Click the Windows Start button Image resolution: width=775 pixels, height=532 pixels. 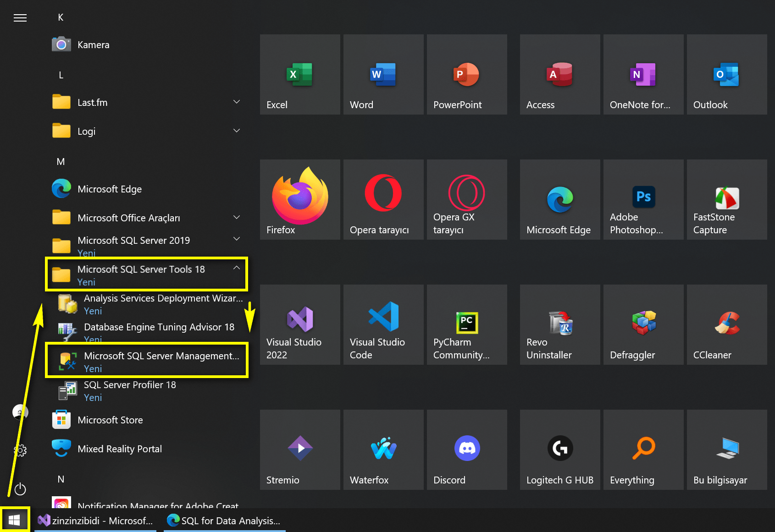point(14,520)
